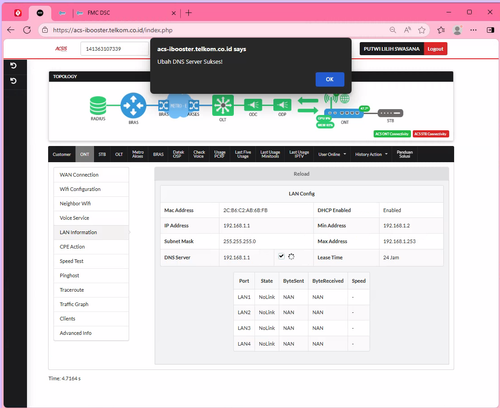Switch to the OLT tab
The image size is (500, 408).
click(119, 154)
